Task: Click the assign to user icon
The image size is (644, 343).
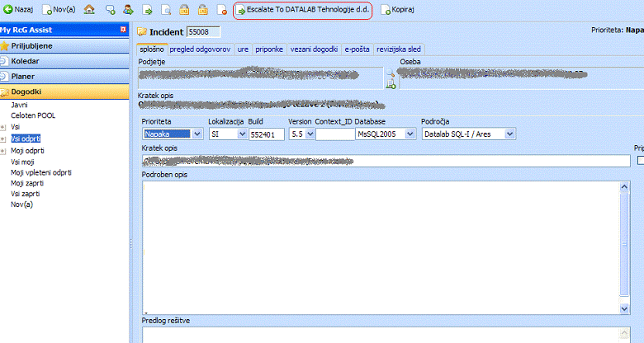Action: point(128,10)
